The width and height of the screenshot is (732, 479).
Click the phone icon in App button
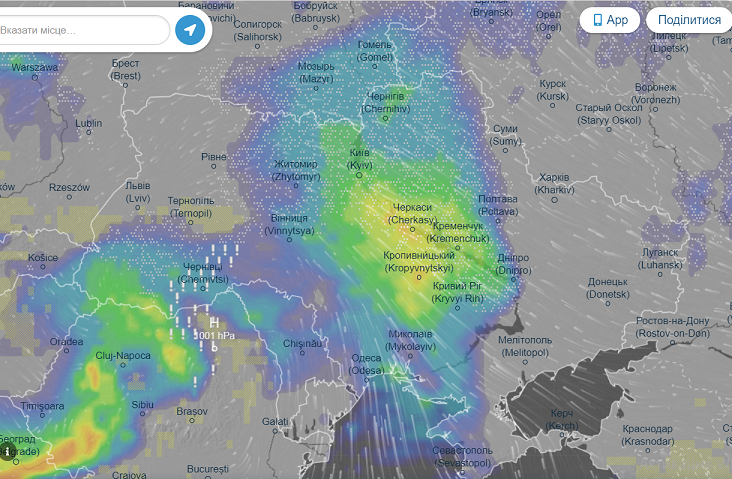tap(598, 20)
